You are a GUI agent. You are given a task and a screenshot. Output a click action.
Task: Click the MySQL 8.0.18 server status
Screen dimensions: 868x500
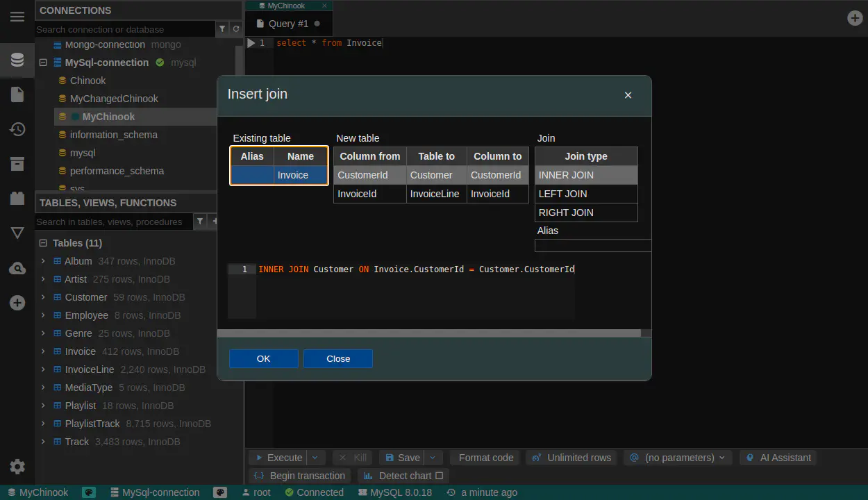tap(395, 492)
